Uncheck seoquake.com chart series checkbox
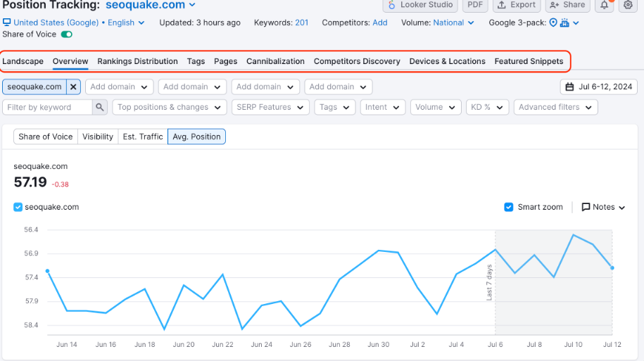 point(18,207)
